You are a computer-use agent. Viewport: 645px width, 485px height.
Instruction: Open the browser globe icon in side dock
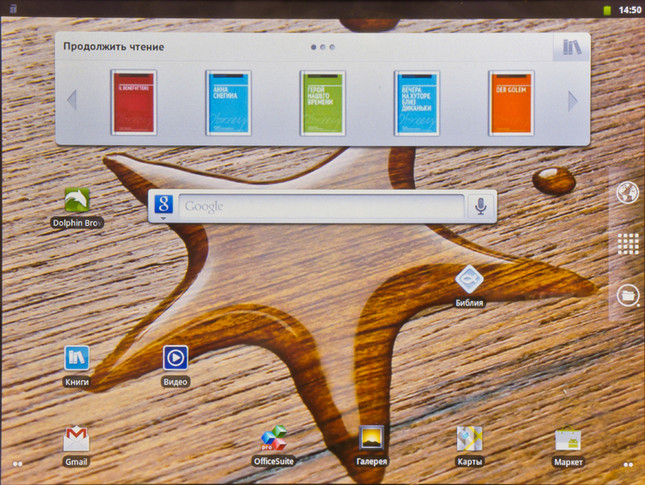(x=627, y=193)
